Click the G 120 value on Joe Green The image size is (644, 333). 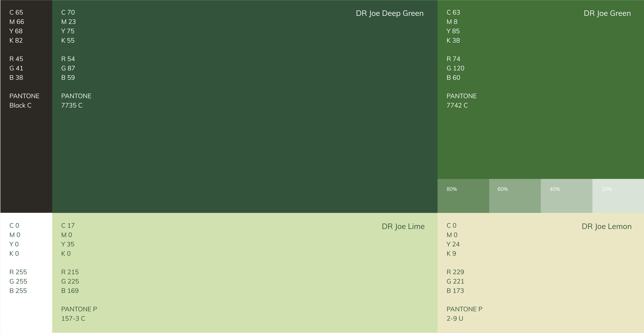pos(455,68)
